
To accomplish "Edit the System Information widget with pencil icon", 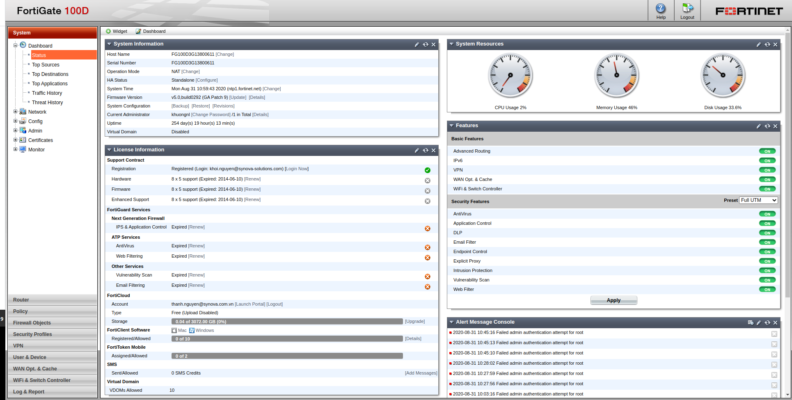I will point(417,45).
